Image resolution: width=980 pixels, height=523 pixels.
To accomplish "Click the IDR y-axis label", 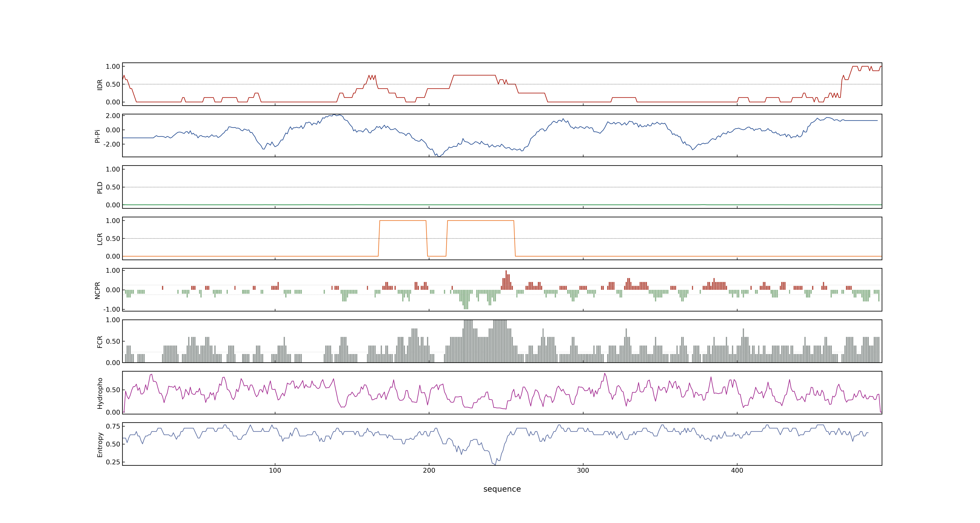I will pyautogui.click(x=100, y=85).
